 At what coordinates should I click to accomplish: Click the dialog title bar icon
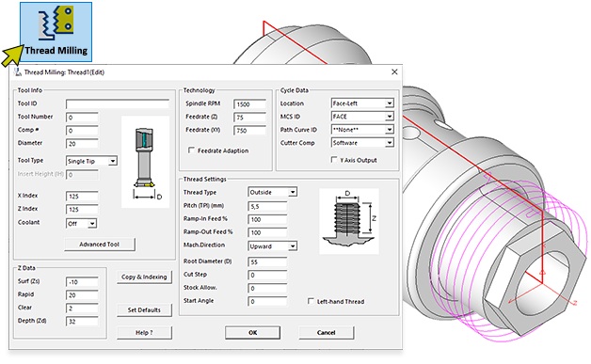(x=17, y=71)
